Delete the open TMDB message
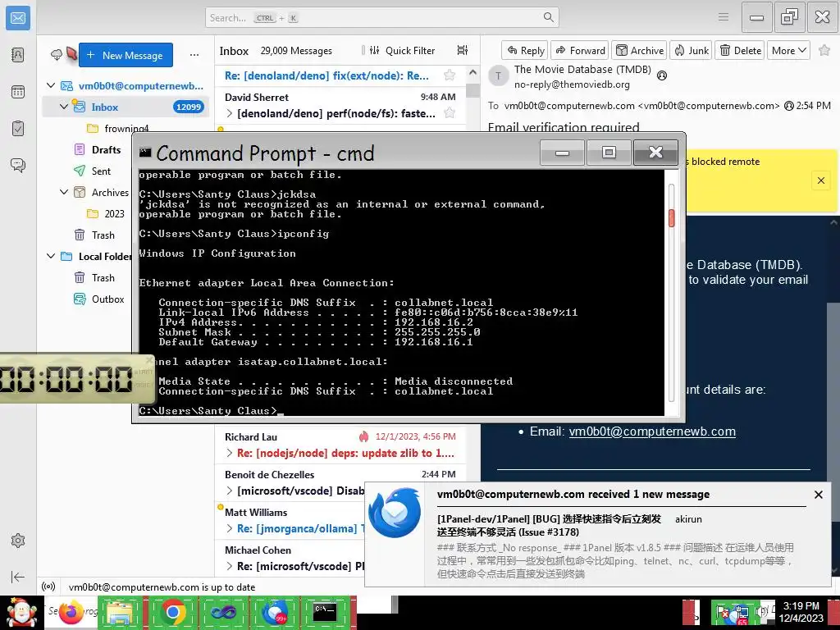Screen dimensions: 840x630 740,50
